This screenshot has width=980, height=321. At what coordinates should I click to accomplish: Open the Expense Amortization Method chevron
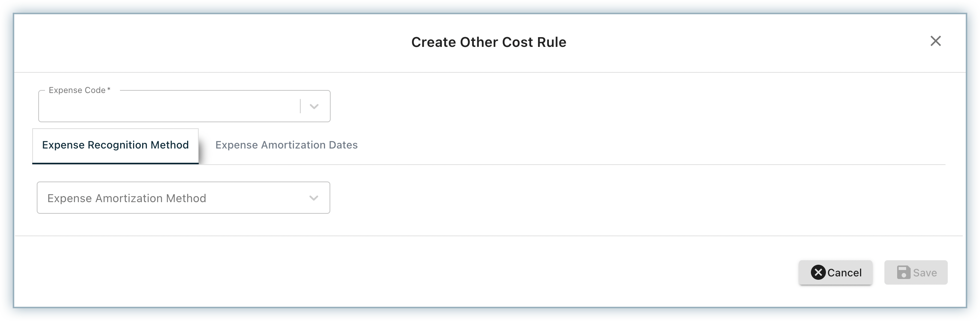coord(313,198)
